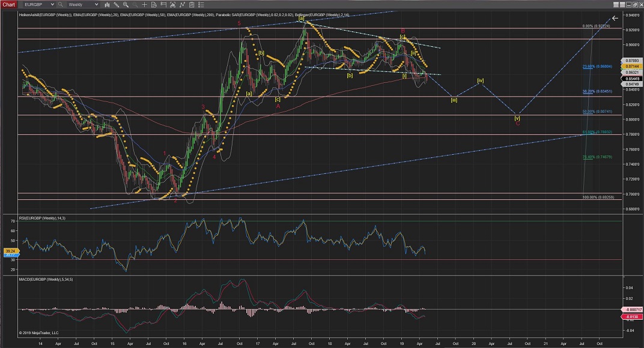
Task: Click the MACD marker -0.000717
Action: pyautogui.click(x=632, y=310)
